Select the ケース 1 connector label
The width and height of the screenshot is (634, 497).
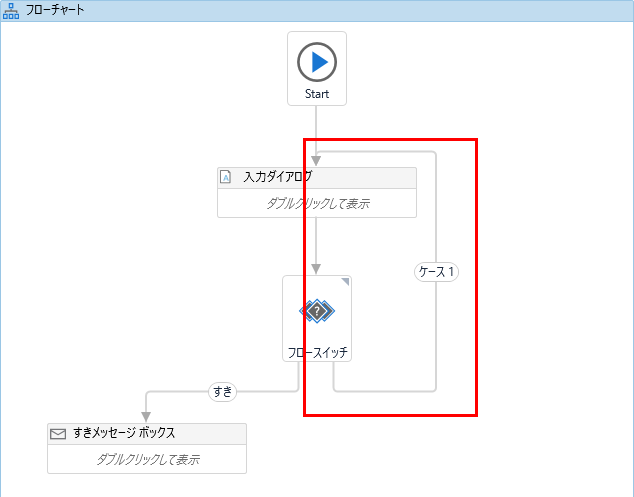pos(436,272)
